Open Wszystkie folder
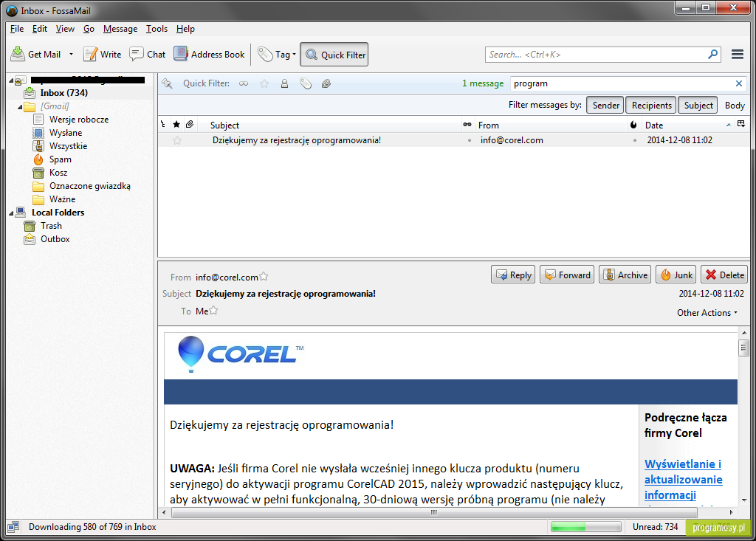Screen dimensions: 756x541 (68, 146)
